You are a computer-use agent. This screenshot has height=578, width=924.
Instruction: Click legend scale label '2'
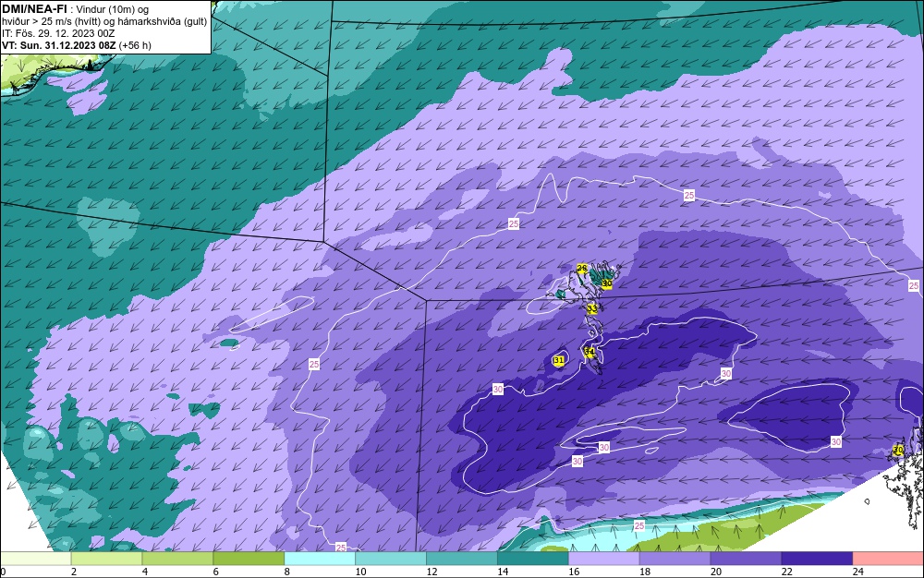tap(74, 572)
